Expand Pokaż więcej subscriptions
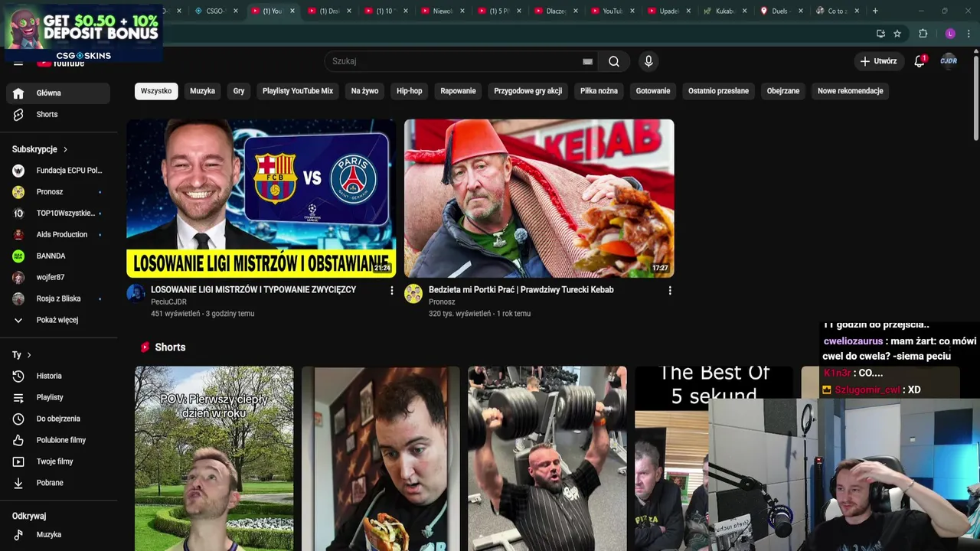The width and height of the screenshot is (980, 551). (x=58, y=320)
